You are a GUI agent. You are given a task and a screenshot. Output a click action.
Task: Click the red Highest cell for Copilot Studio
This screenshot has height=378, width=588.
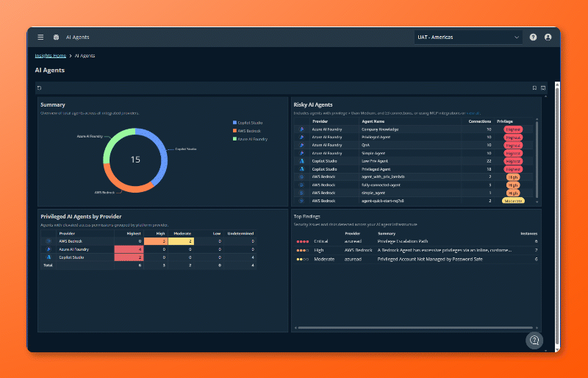(129, 257)
